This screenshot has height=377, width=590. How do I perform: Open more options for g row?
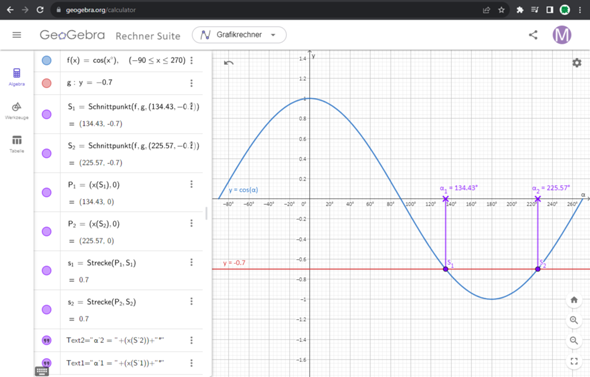(x=192, y=83)
